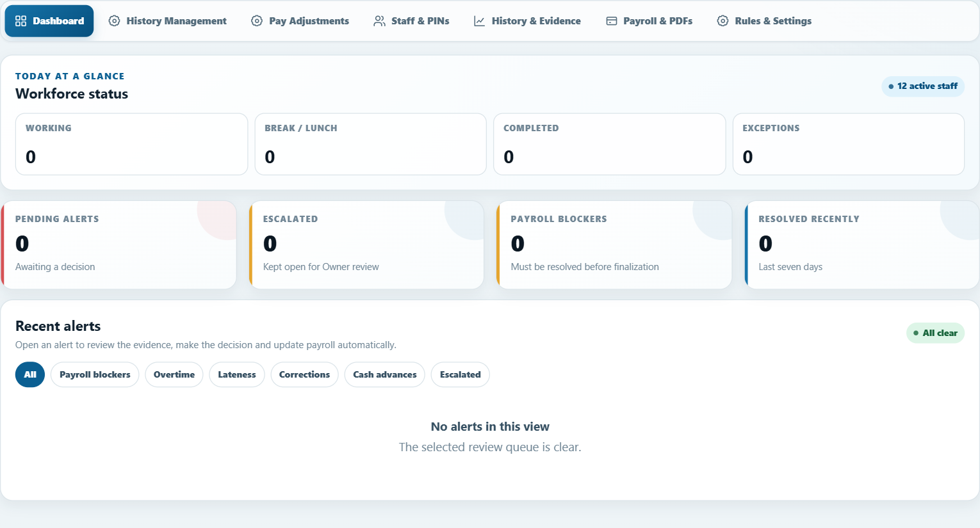Open the Dashboard tab
Viewport: 980px width, 528px height.
click(x=49, y=21)
